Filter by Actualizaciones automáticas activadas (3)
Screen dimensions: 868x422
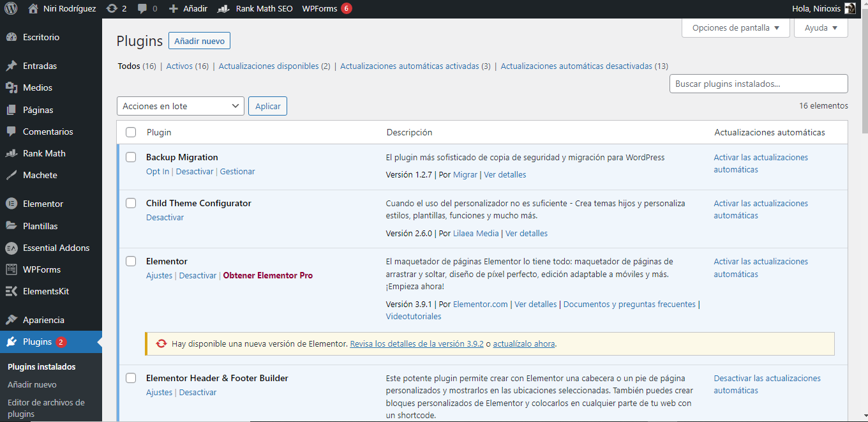(415, 66)
